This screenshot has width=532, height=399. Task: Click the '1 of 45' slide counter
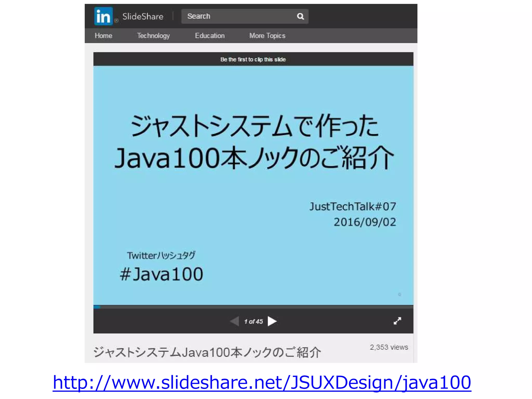pos(254,322)
